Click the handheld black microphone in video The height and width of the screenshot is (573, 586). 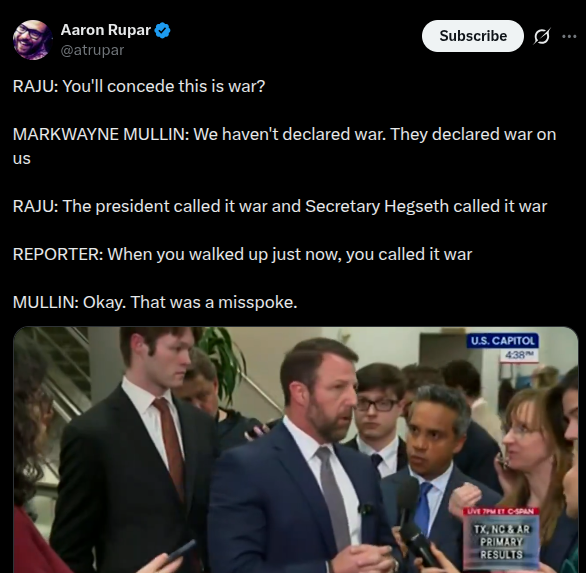pyautogui.click(x=408, y=501)
